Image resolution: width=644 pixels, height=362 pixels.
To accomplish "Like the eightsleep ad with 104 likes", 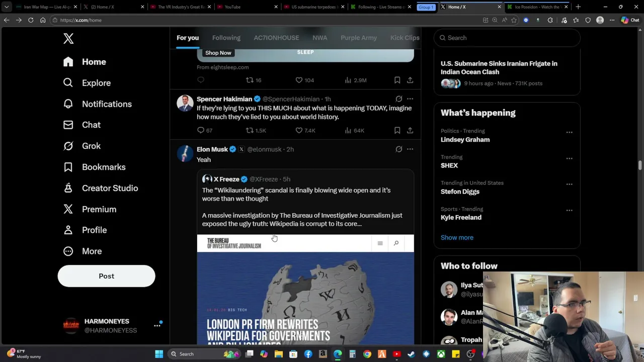I will (x=304, y=80).
